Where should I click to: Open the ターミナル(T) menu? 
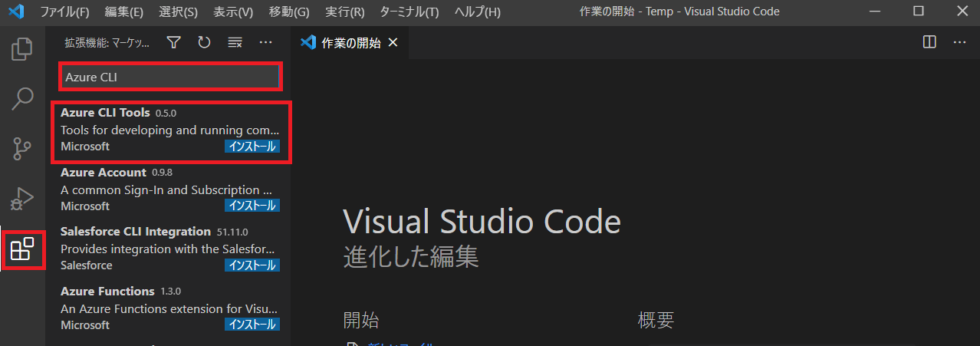click(x=409, y=12)
